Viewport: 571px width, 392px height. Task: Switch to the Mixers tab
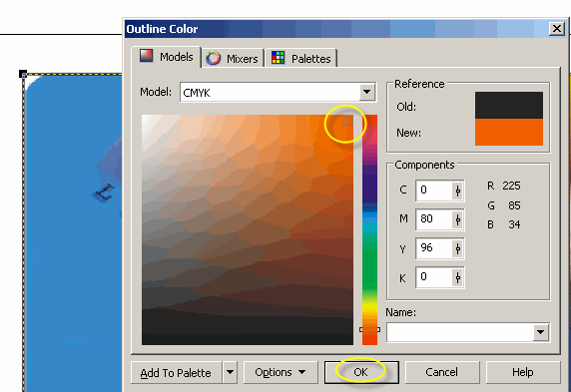(233, 58)
